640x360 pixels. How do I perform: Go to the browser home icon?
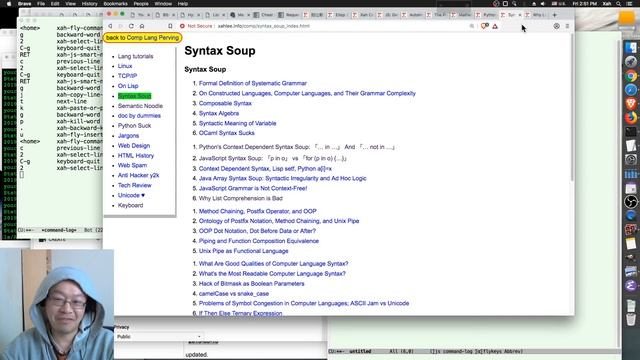coord(142,26)
